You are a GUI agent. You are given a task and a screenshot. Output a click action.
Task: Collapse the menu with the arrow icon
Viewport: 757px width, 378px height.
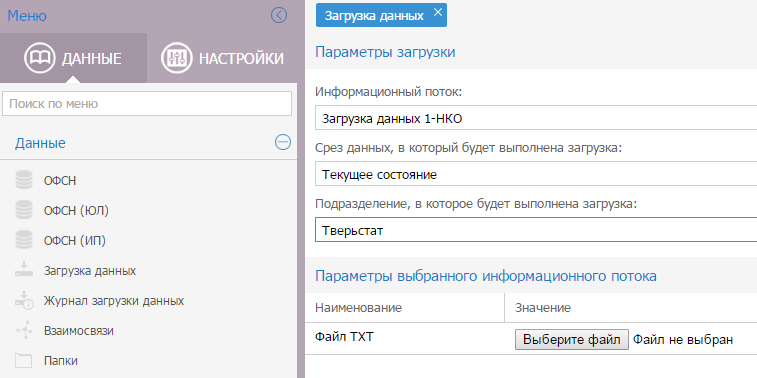point(279,15)
